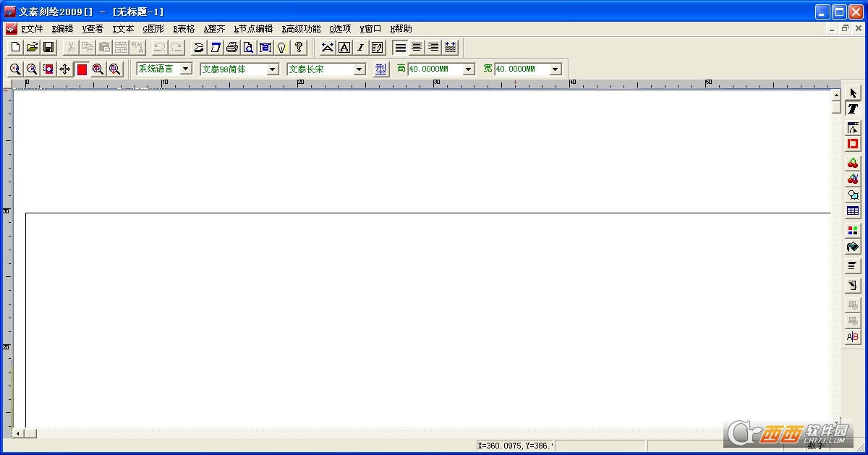Open the B表格 menu
The image size is (868, 455).
(184, 29)
